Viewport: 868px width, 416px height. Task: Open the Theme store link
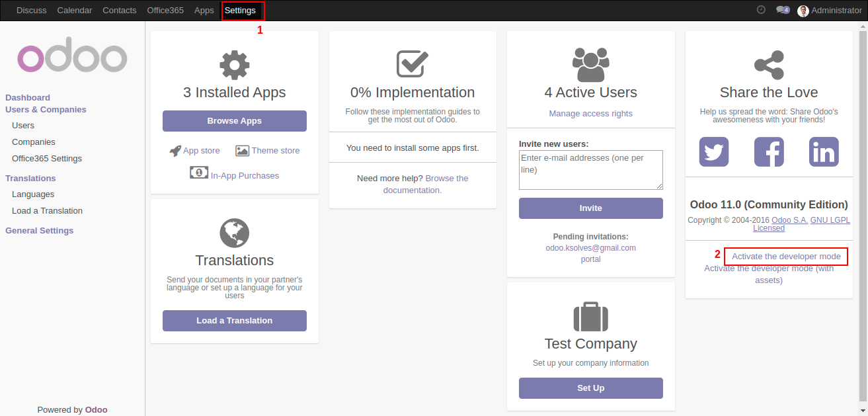click(276, 151)
